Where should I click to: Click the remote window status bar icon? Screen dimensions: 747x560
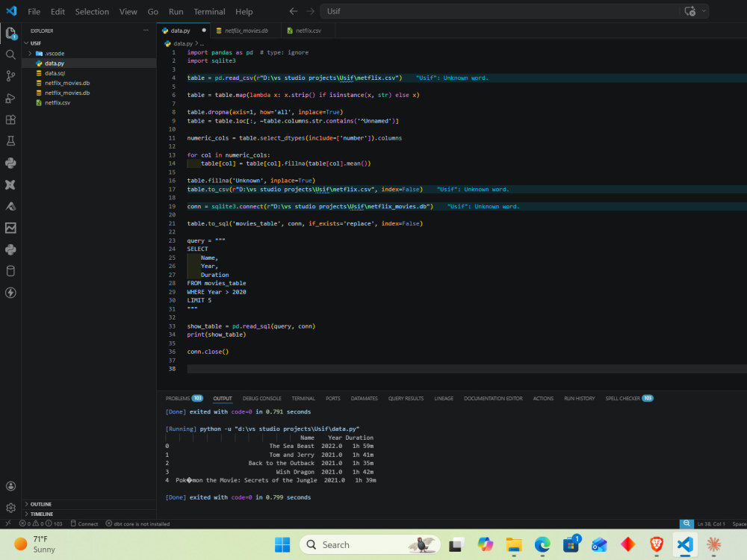click(x=8, y=523)
